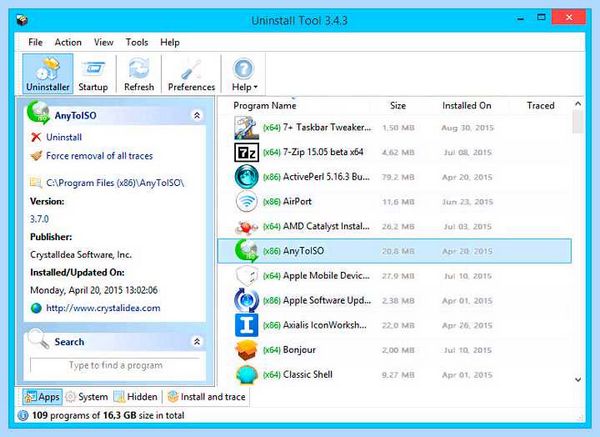Select the AnyToISO icon in program list
600x437 pixels.
(x=246, y=251)
